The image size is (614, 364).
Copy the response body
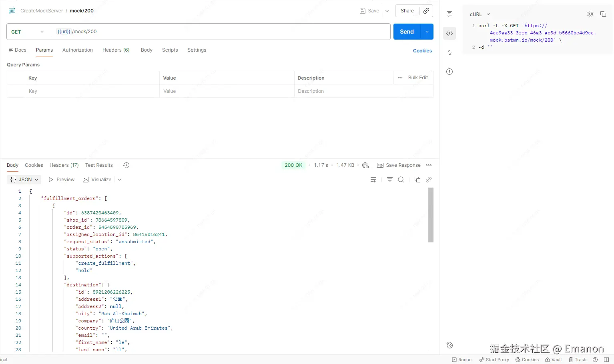pyautogui.click(x=417, y=180)
